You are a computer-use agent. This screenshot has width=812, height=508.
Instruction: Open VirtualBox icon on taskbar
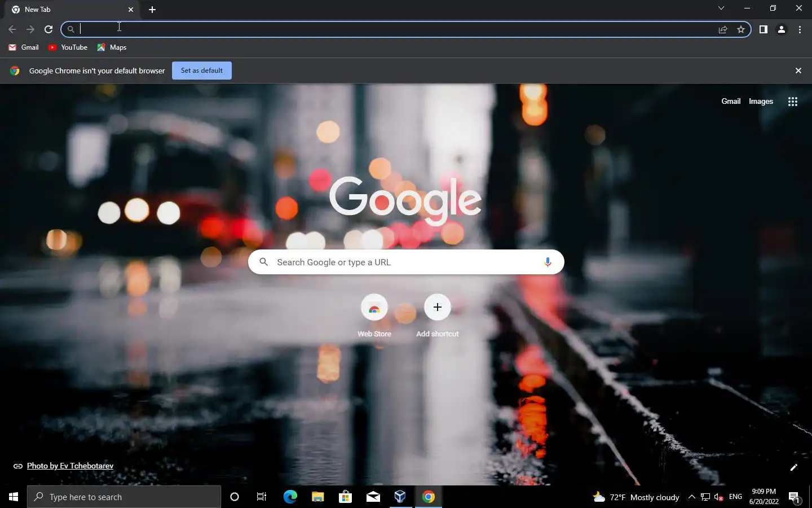coord(400,497)
